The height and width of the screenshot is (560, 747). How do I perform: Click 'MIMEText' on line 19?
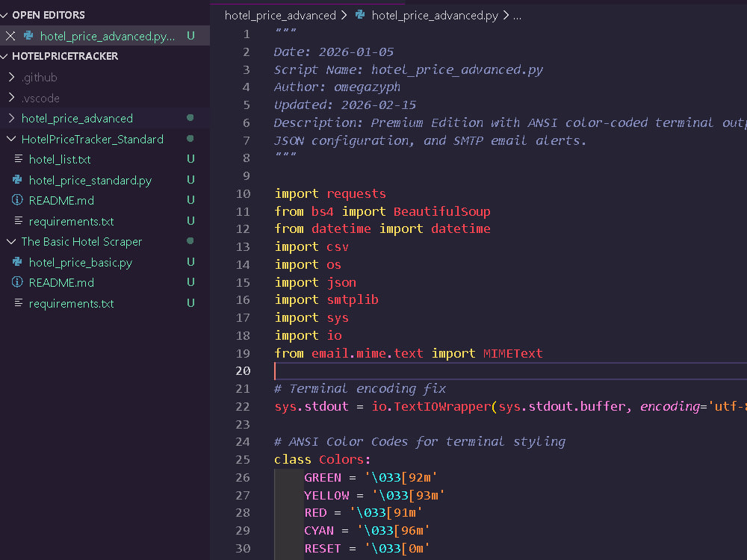pyautogui.click(x=512, y=353)
